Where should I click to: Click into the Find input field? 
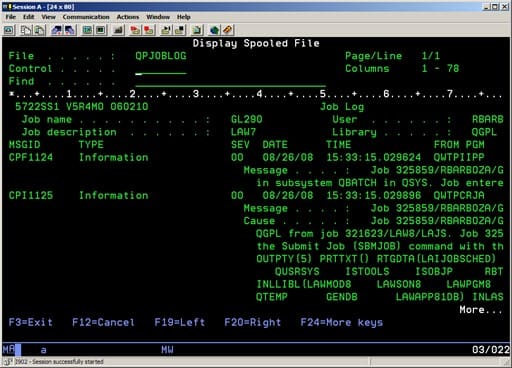click(x=230, y=82)
